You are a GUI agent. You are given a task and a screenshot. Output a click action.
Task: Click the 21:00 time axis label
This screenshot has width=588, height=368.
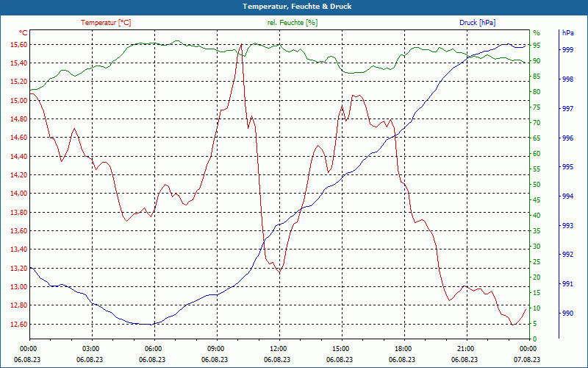pyautogui.click(x=465, y=348)
